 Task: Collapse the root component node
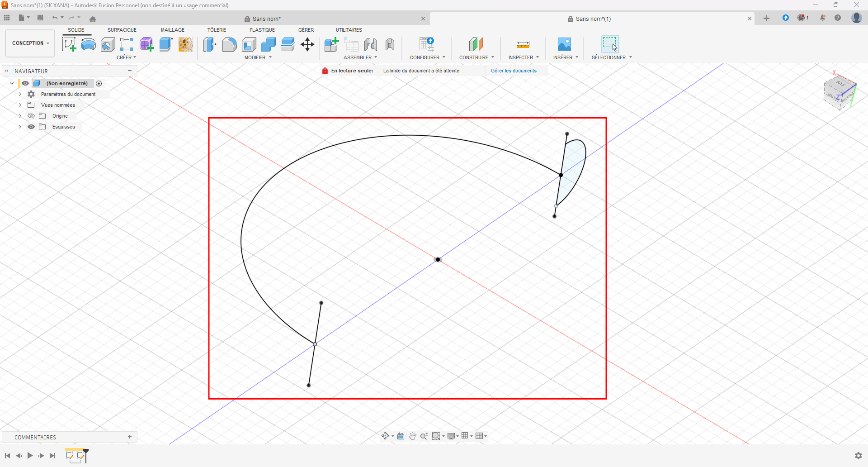12,83
